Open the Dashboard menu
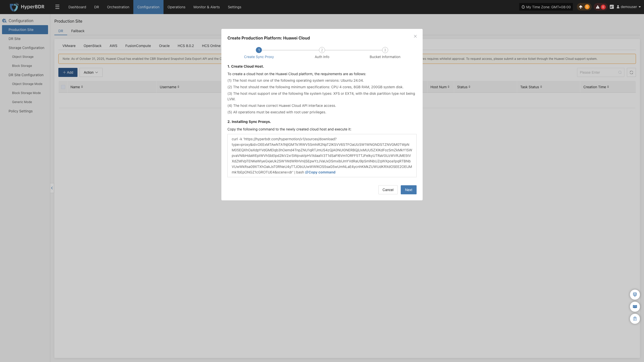This screenshot has height=362, width=644. tap(77, 7)
